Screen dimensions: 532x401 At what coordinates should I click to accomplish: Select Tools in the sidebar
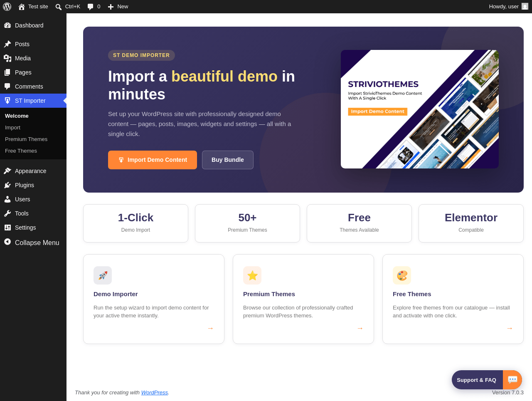33,213
